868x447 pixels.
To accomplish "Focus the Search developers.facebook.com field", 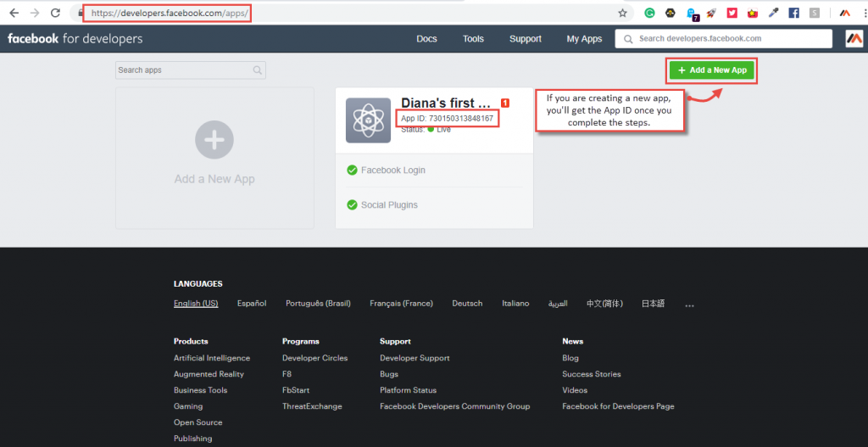I will (x=724, y=39).
